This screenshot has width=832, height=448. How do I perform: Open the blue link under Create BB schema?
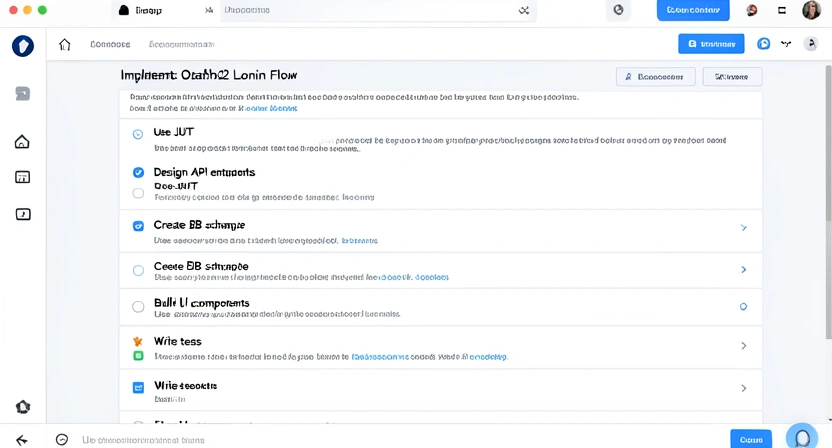(x=360, y=240)
